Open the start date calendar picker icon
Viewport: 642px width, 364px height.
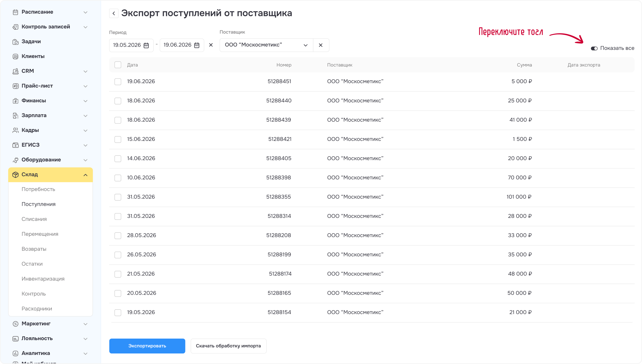[x=146, y=45]
